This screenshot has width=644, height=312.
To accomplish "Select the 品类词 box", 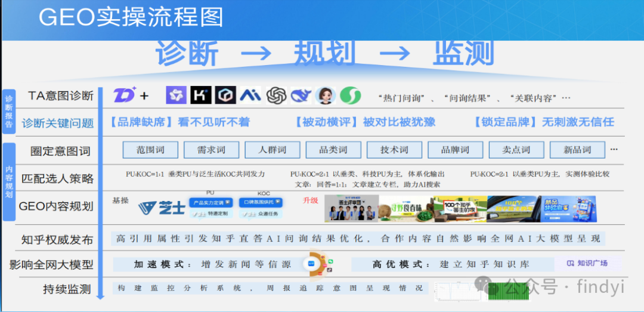I will (333, 150).
